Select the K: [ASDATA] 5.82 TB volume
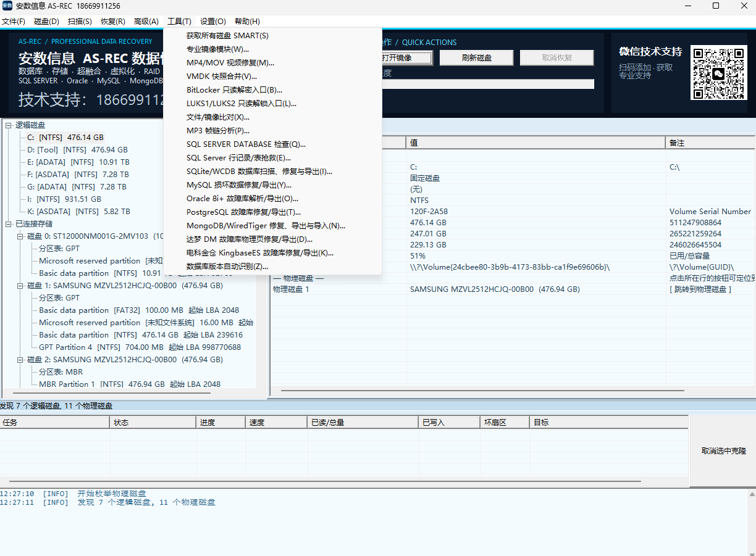This screenshot has width=756, height=556. [x=78, y=212]
